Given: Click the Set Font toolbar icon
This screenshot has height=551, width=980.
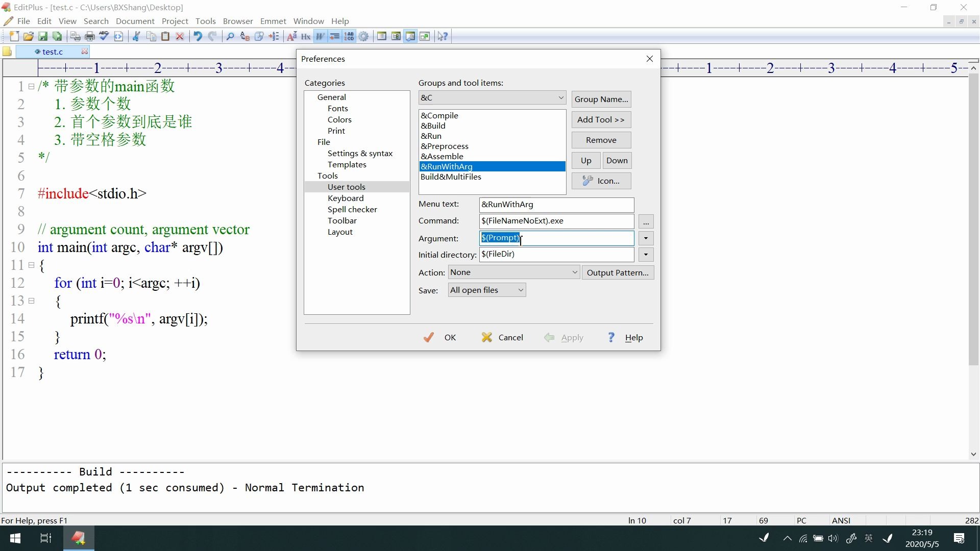Looking at the screenshot, I should (292, 36).
